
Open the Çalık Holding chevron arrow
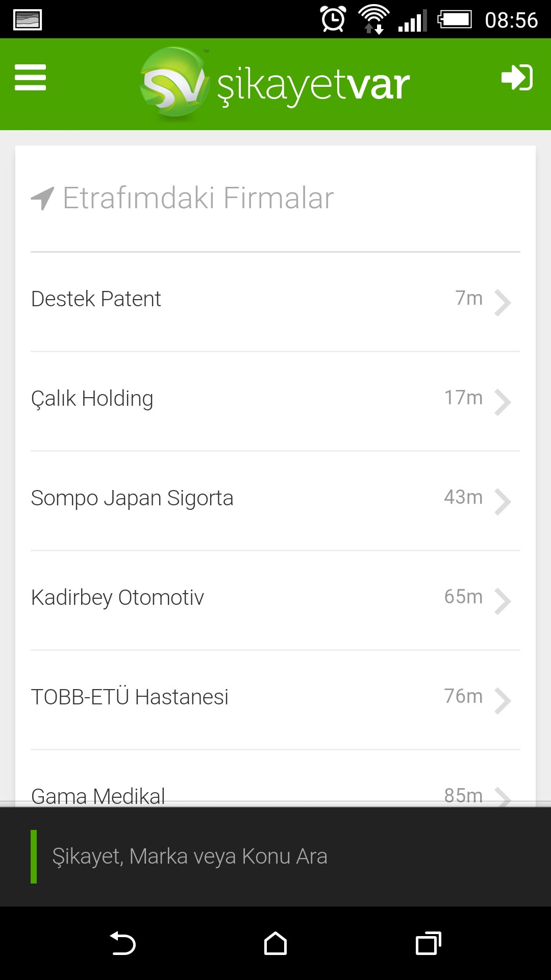503,402
